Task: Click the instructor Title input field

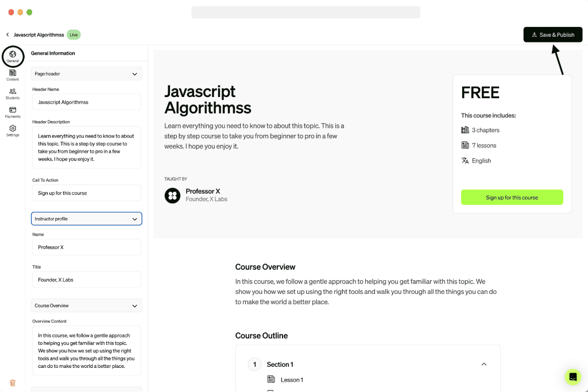Action: coord(86,280)
